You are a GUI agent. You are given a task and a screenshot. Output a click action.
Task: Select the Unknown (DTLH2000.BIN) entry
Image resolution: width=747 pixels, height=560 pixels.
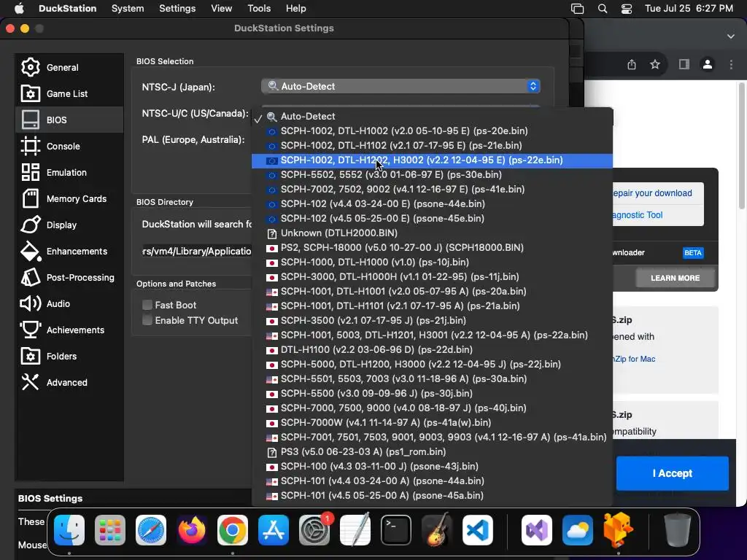432,233
